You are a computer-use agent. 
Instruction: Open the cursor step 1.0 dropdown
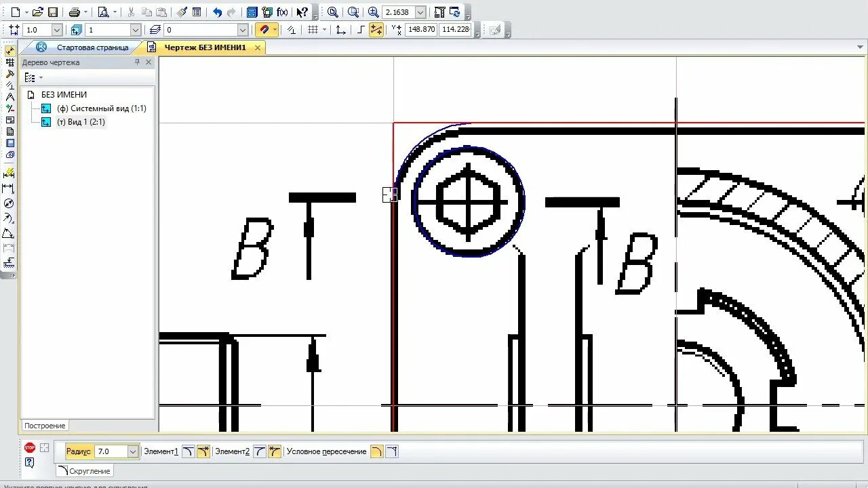(x=57, y=30)
